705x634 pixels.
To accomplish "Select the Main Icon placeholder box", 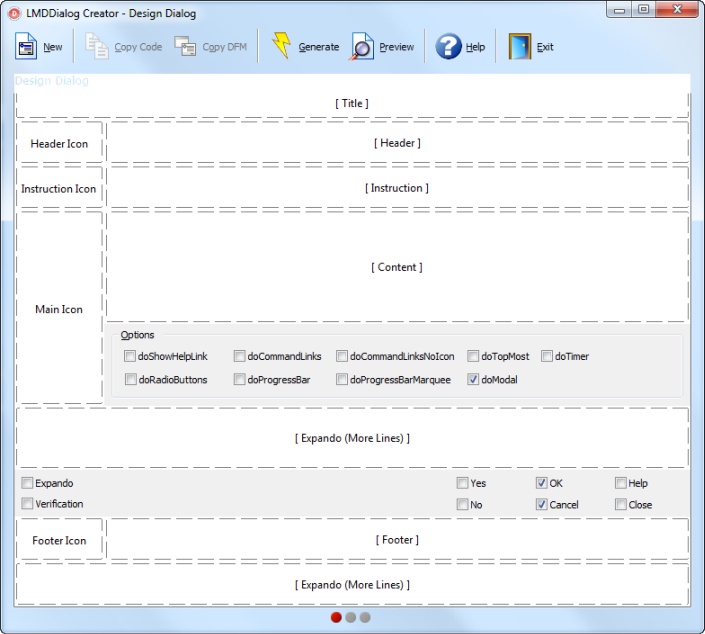I will tap(59, 309).
